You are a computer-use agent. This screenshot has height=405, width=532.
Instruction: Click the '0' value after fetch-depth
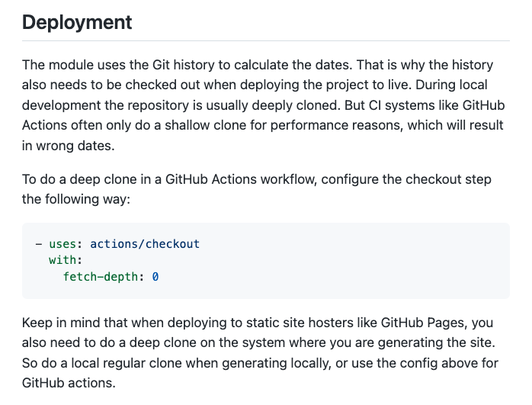pyautogui.click(x=155, y=277)
